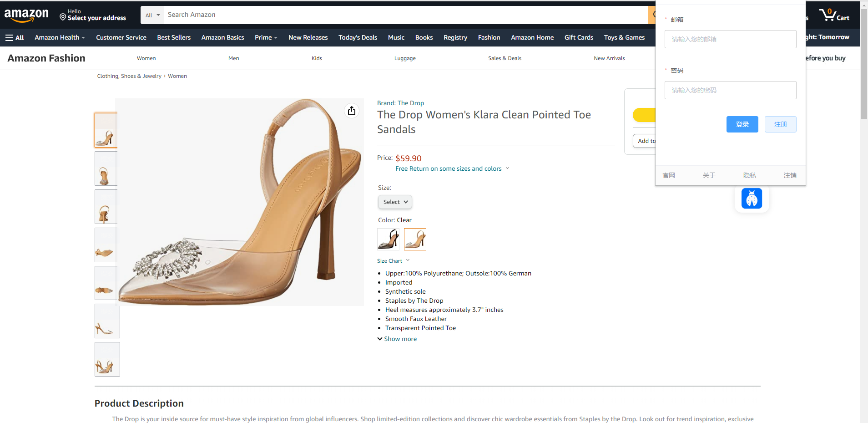This screenshot has height=423, width=868.
Task: Open the hamburger All menu
Action: pos(15,38)
